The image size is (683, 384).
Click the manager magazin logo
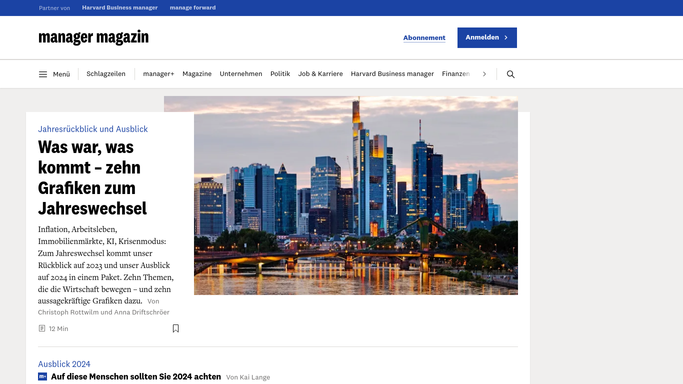[x=93, y=37]
